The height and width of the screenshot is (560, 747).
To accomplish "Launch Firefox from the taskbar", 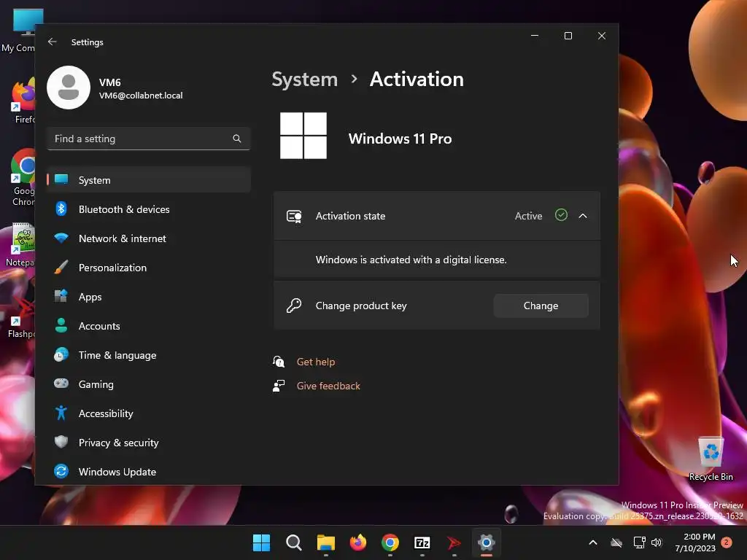I will tap(357, 542).
